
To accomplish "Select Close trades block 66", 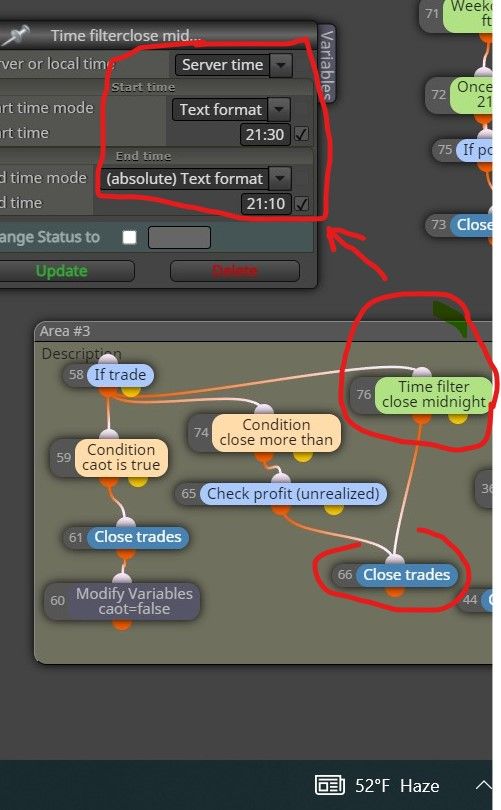I will tap(395, 574).
